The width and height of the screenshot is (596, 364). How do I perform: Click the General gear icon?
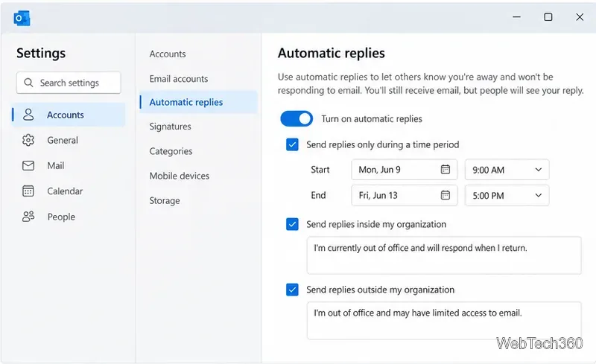pyautogui.click(x=28, y=140)
